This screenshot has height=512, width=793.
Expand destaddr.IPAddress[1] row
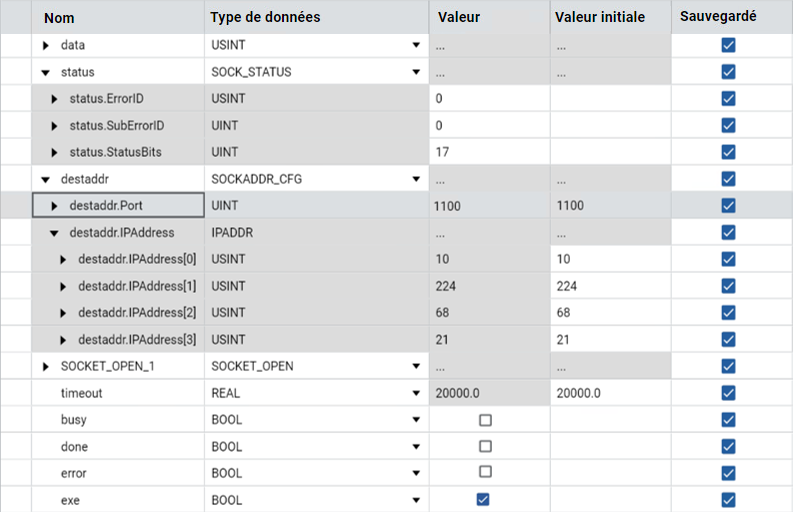pos(63,287)
